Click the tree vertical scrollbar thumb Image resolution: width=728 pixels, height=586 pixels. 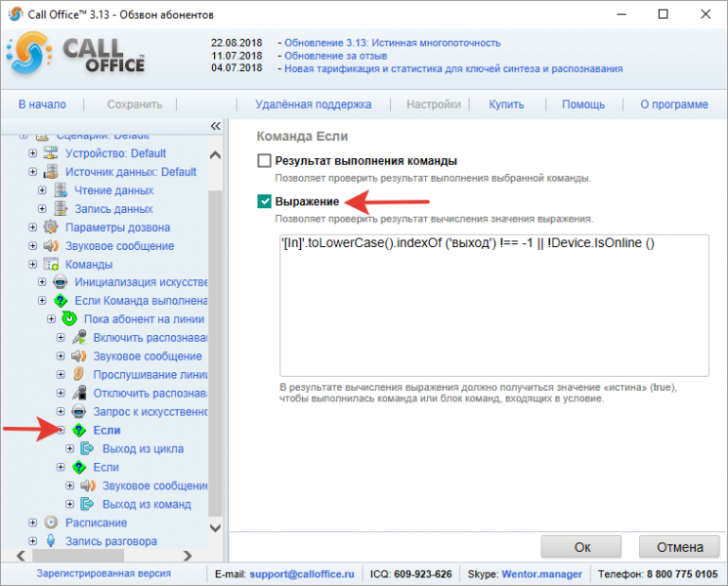pos(215,353)
